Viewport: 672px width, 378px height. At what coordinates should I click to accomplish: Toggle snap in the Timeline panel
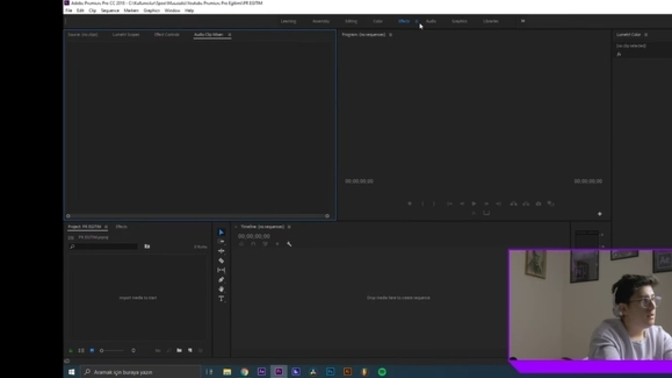[253, 244]
